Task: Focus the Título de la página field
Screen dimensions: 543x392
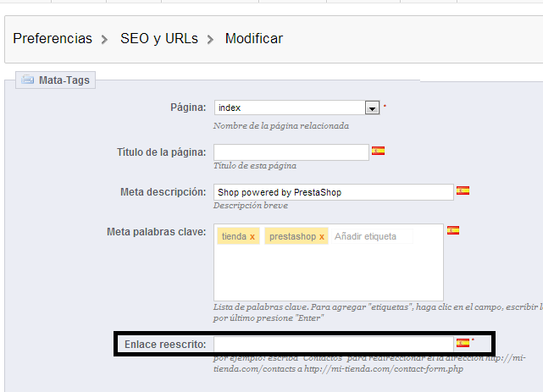Action: (x=291, y=152)
